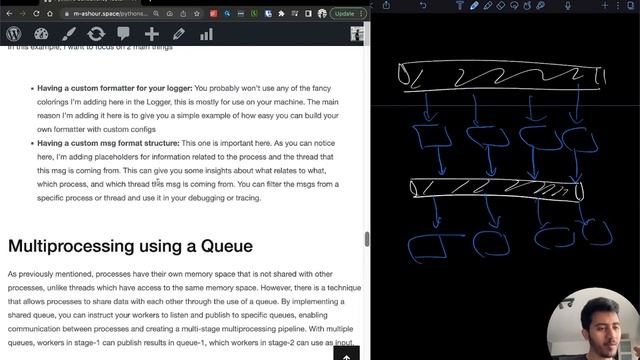
Task: Open the comments speech-bubble icon
Action: coord(123,34)
